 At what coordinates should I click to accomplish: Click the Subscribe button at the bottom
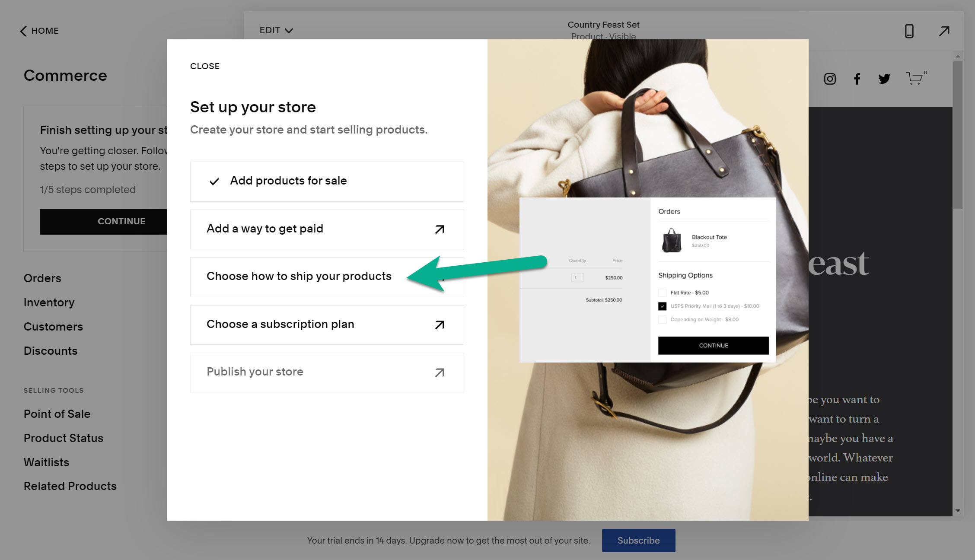coord(638,540)
